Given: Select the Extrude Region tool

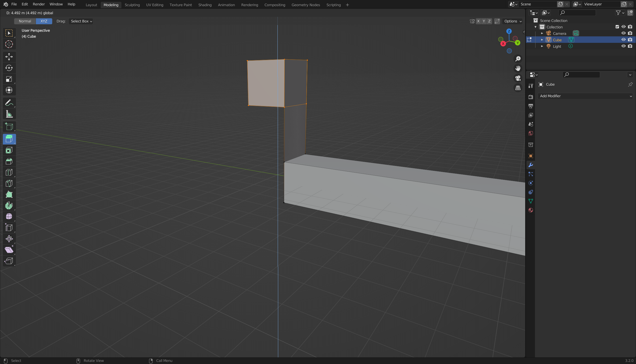Looking at the screenshot, I should coord(9,139).
